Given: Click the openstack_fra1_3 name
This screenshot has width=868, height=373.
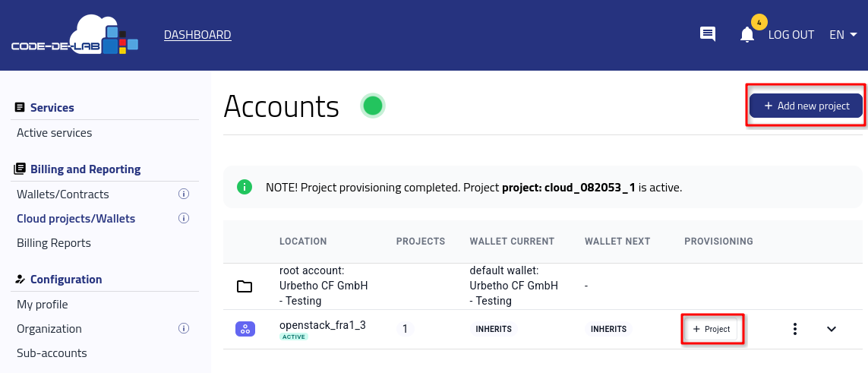Looking at the screenshot, I should (322, 325).
